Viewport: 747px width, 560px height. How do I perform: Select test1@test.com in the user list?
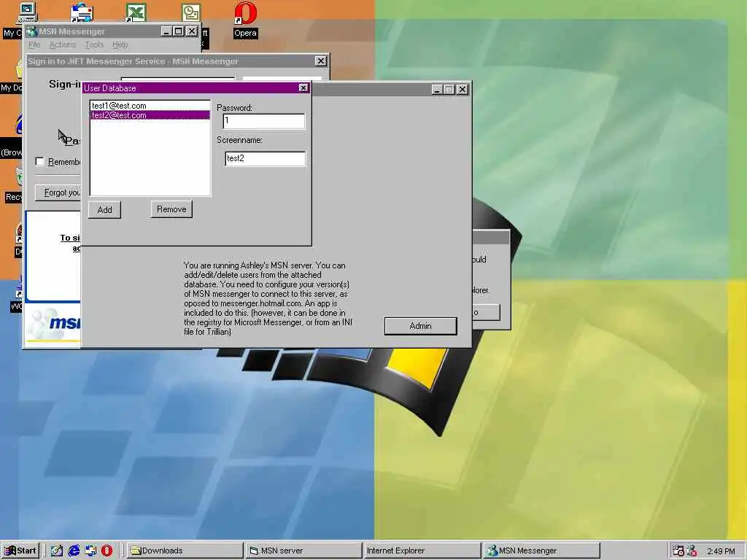pos(150,106)
